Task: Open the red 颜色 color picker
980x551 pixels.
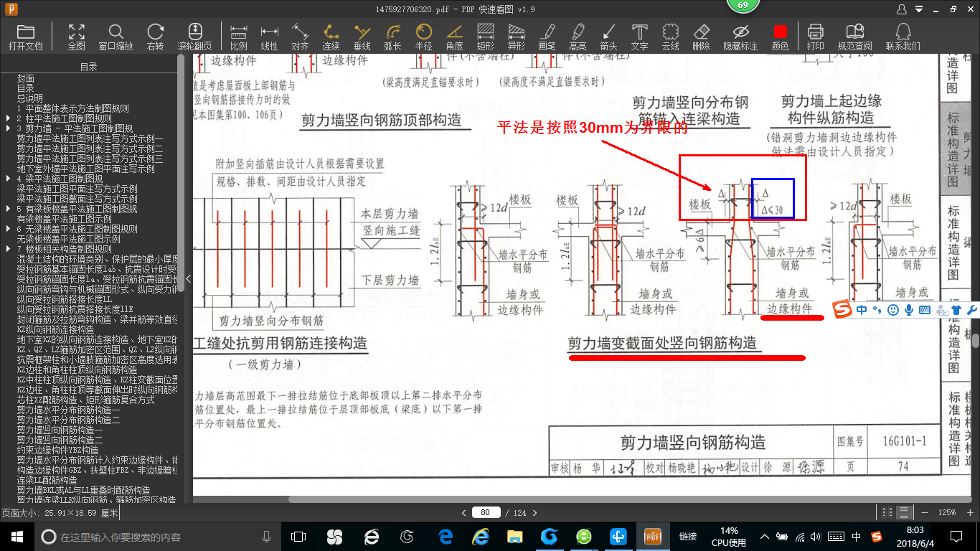Action: 780,37
